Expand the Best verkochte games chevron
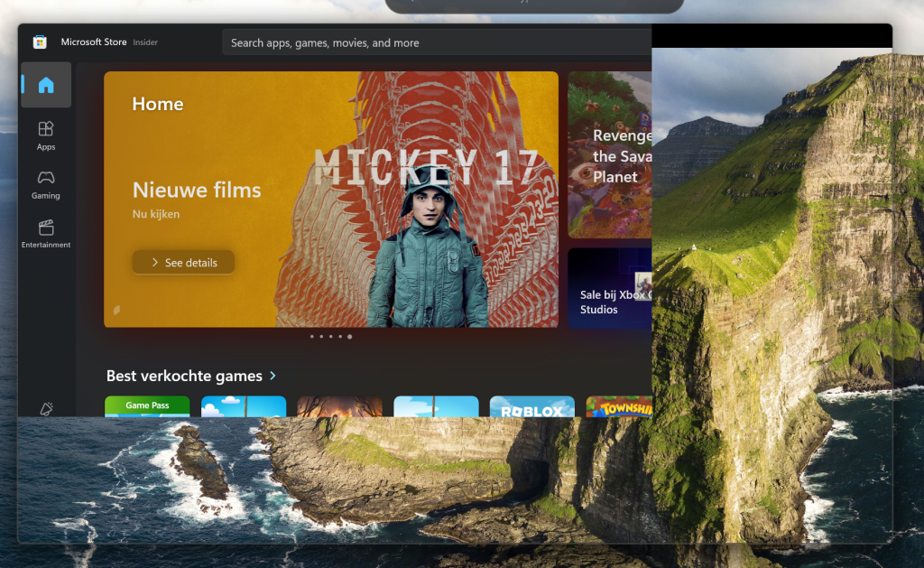This screenshot has width=924, height=568. [273, 376]
